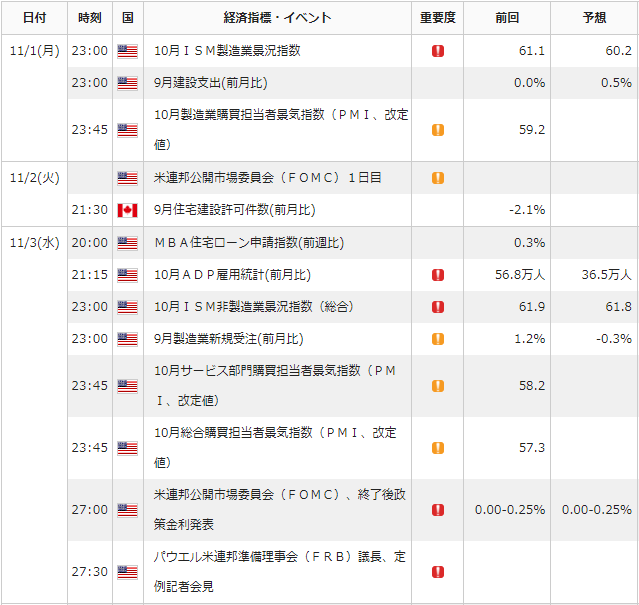This screenshot has height=605, width=639.
Task: Click the red importance icon for 10月ISM製造業景況指数
Action: [438, 51]
